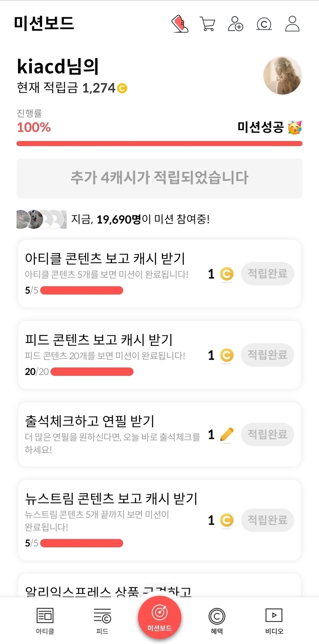This screenshot has height=644, width=319.
Task: Tap the 100% mission progress bar
Action: [x=159, y=143]
